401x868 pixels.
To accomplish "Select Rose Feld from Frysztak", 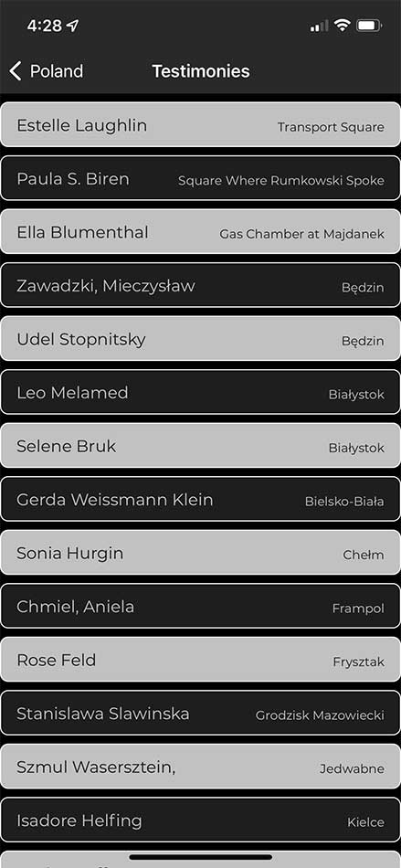I will point(200,660).
